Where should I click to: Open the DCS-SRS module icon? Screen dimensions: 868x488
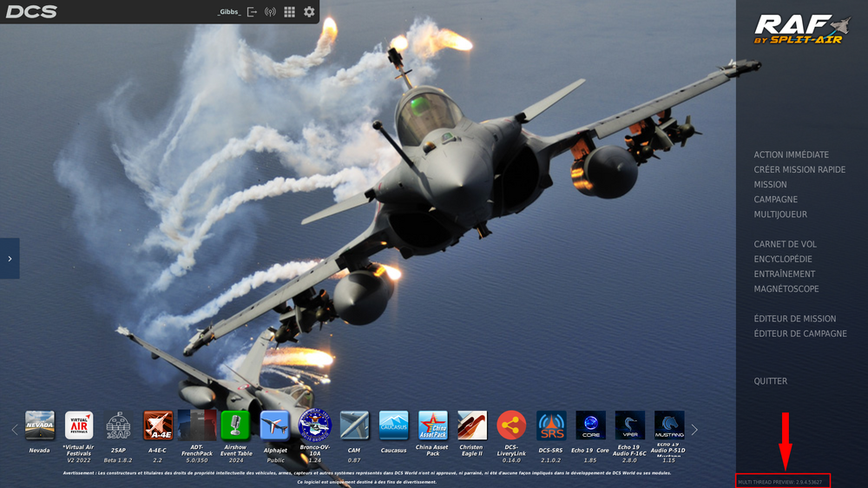551,425
